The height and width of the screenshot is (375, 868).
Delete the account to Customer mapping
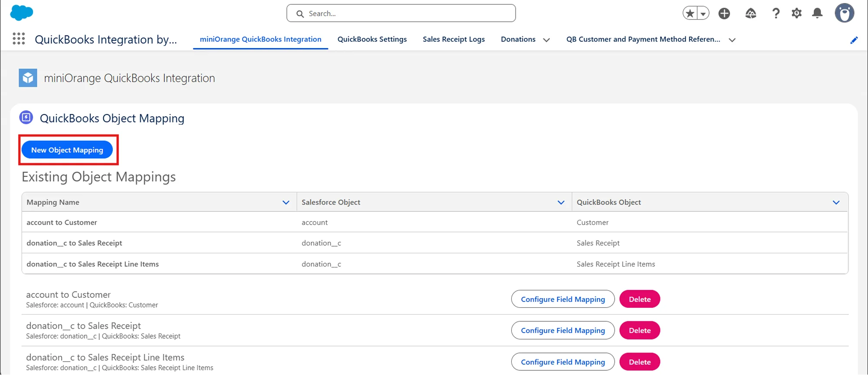click(x=640, y=299)
